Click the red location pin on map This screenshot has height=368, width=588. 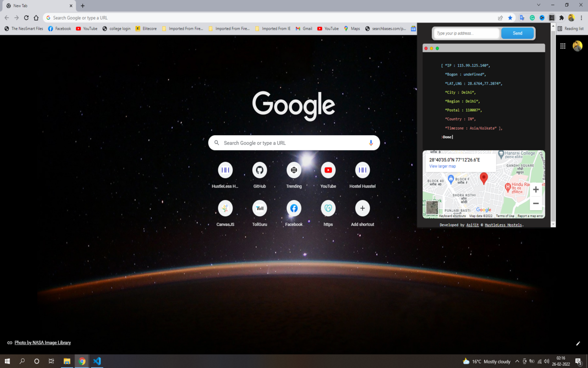(484, 178)
